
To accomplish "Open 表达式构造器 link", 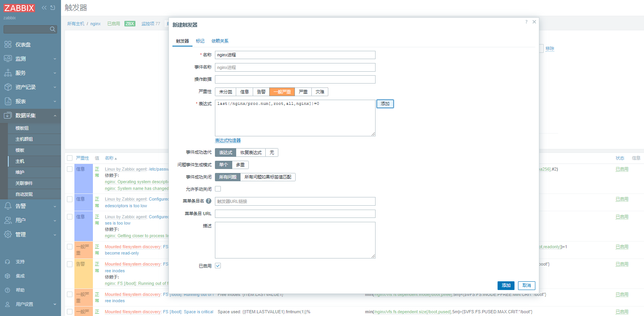I will (x=228, y=141).
